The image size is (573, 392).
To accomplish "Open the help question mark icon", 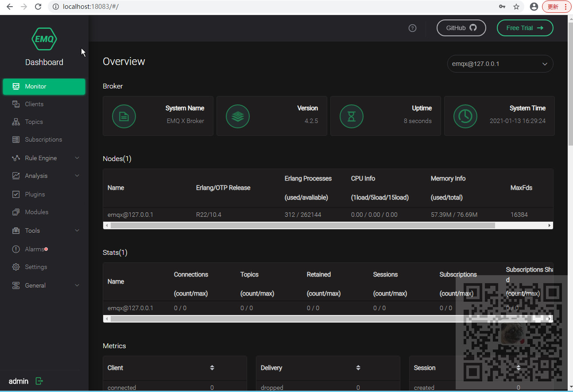I will (x=412, y=28).
